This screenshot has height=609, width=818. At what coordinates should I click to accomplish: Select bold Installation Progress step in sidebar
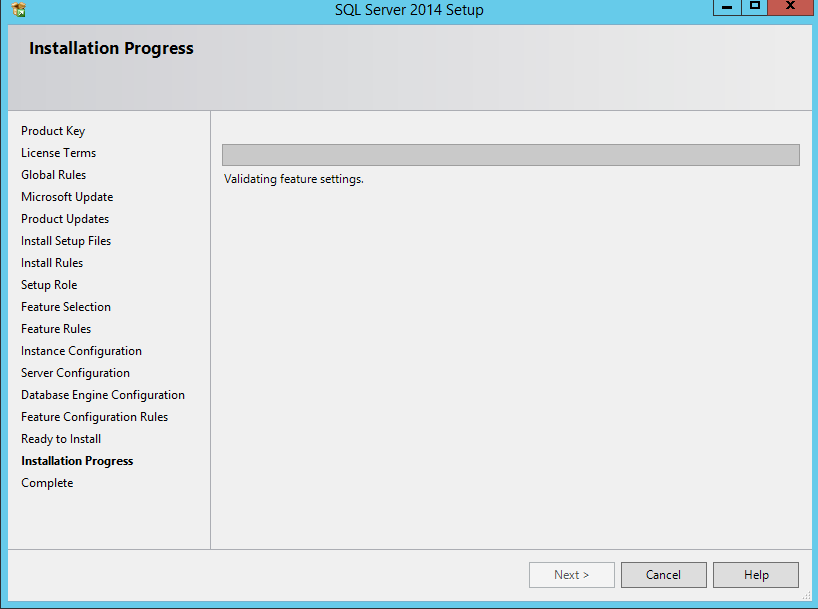click(77, 461)
